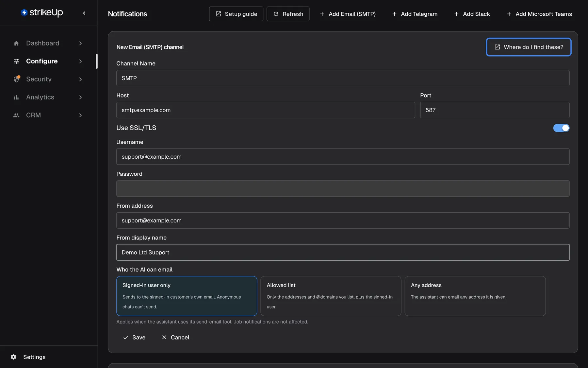This screenshot has height=368, width=588.
Task: Click the Security shield icon
Action: pos(17,79)
